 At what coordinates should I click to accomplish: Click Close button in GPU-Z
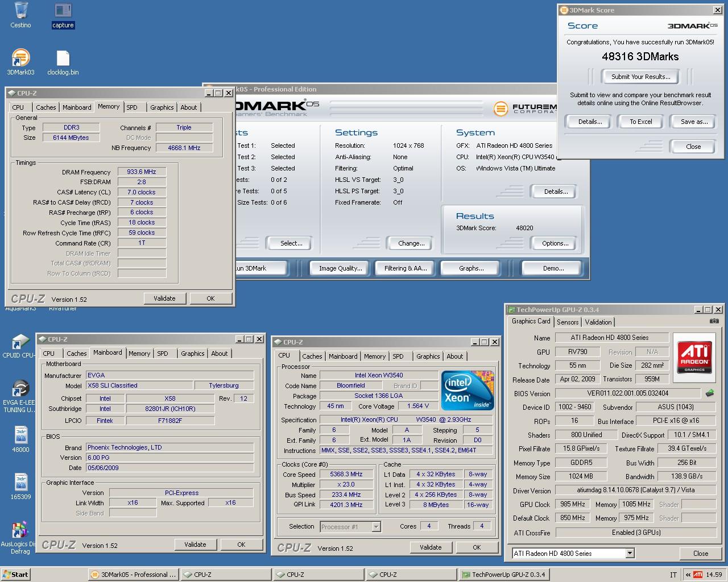(701, 553)
